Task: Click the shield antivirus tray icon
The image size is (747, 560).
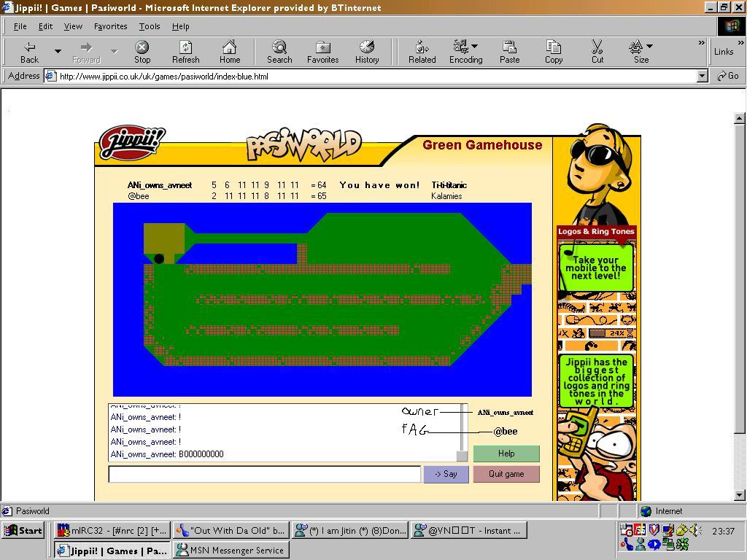Action: (x=654, y=529)
